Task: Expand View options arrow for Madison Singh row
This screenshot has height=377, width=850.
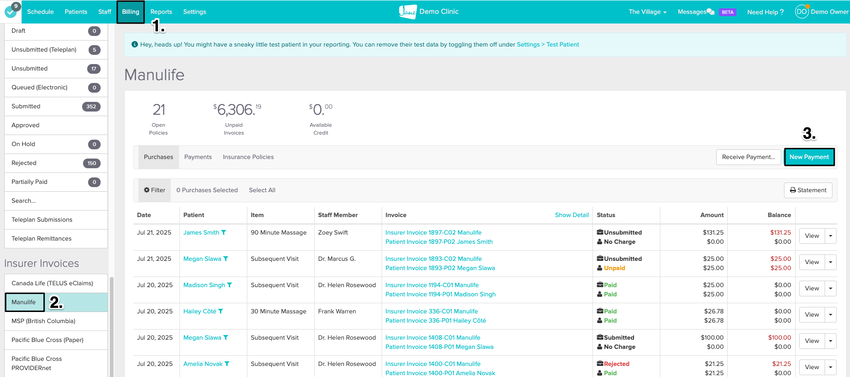Action: [831, 288]
